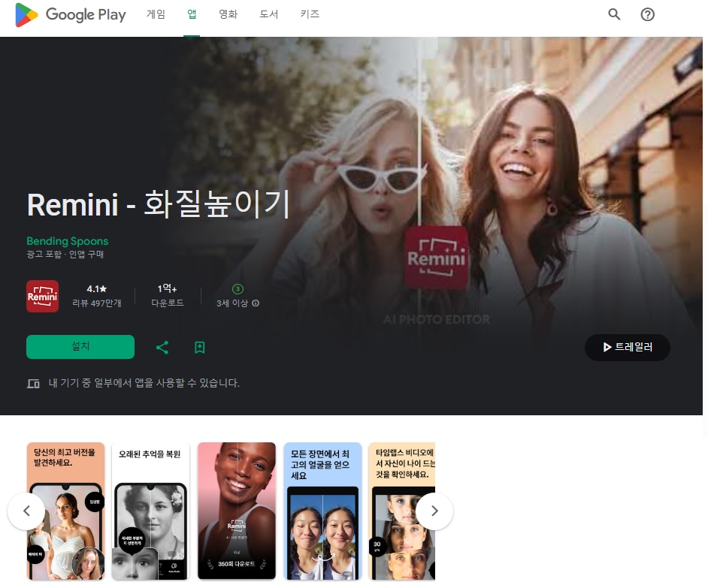Click the Remini - 화질높이기 title

tap(158, 204)
